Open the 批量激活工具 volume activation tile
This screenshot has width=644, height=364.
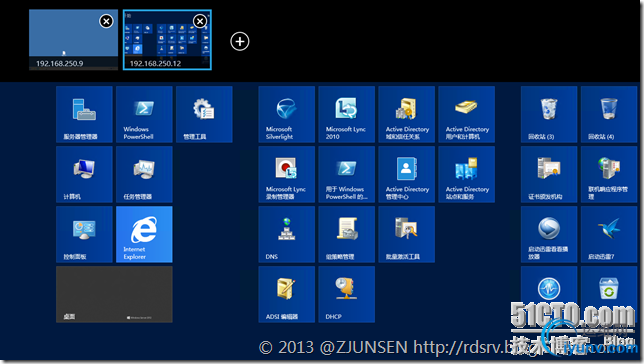pyautogui.click(x=407, y=234)
